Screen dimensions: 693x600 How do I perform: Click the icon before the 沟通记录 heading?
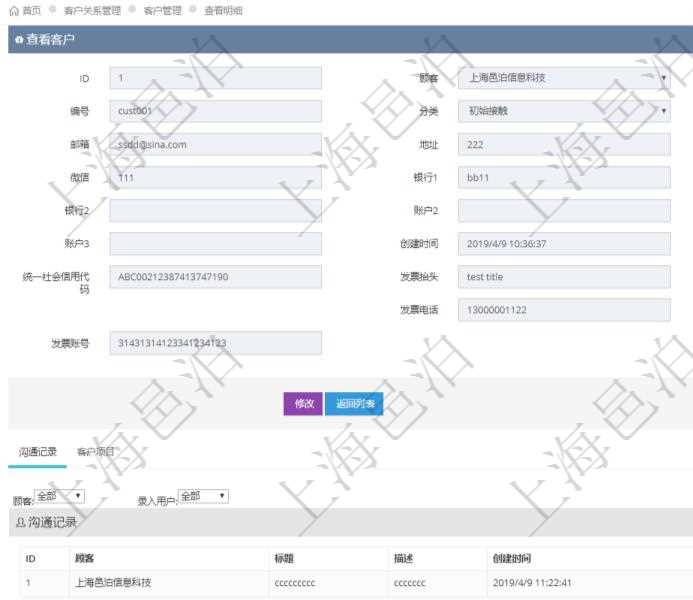click(20, 523)
